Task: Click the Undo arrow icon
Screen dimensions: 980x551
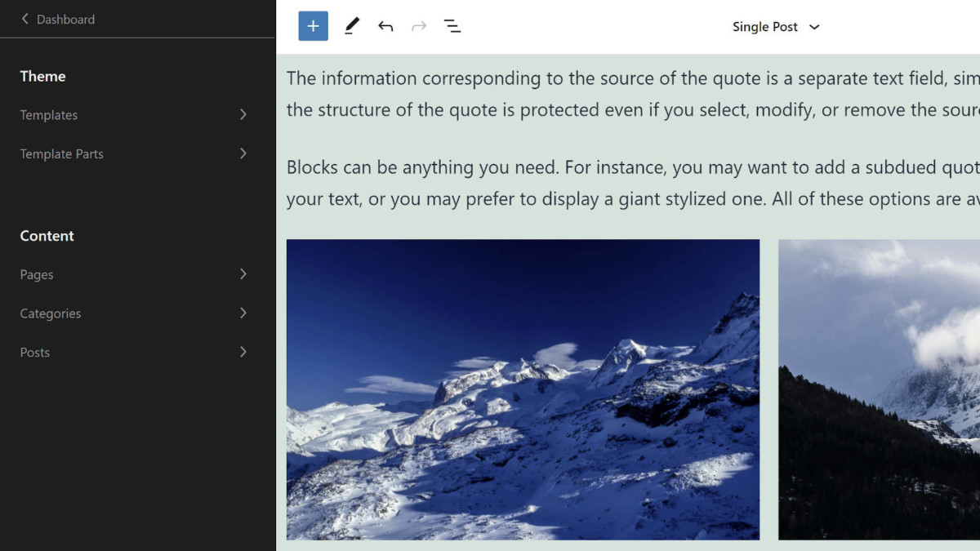Action: [x=385, y=26]
